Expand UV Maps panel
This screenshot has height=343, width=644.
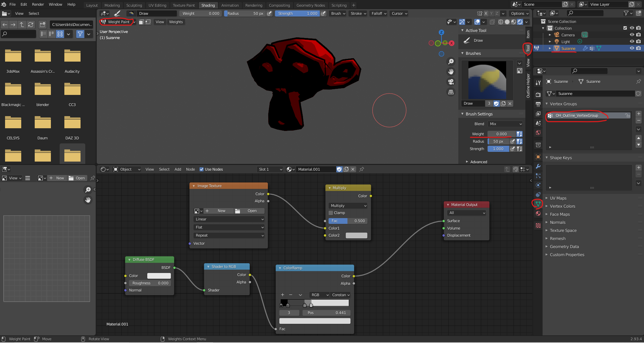click(x=558, y=198)
